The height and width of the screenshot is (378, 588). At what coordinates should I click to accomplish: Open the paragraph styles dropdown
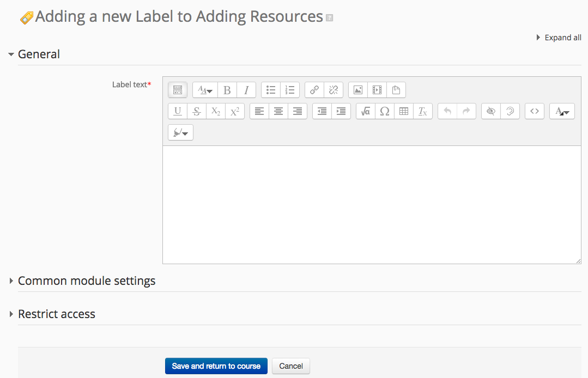point(205,90)
